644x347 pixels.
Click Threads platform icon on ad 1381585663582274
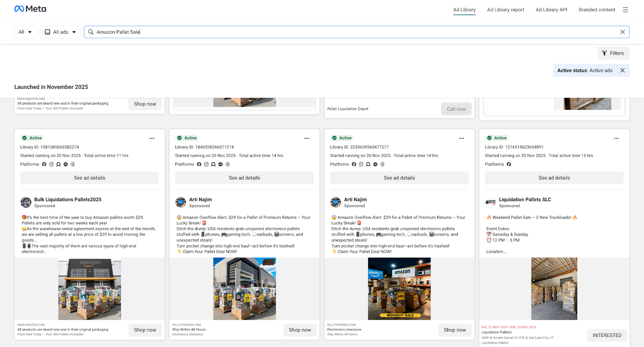(73, 164)
